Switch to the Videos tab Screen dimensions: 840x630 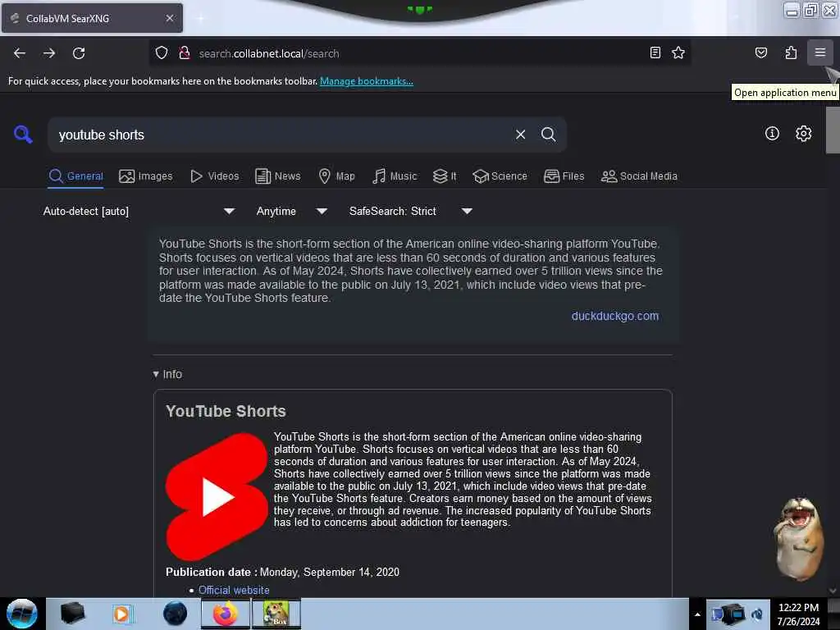coord(214,176)
